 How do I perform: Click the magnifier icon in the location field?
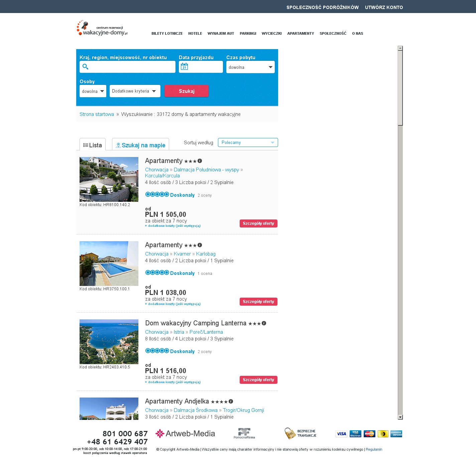click(x=86, y=67)
